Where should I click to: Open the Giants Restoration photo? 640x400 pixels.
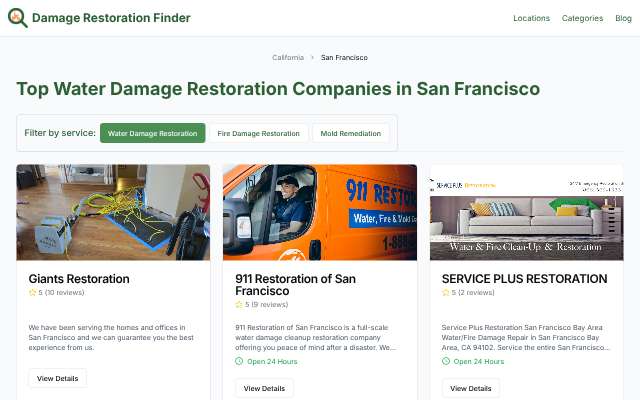[113, 212]
